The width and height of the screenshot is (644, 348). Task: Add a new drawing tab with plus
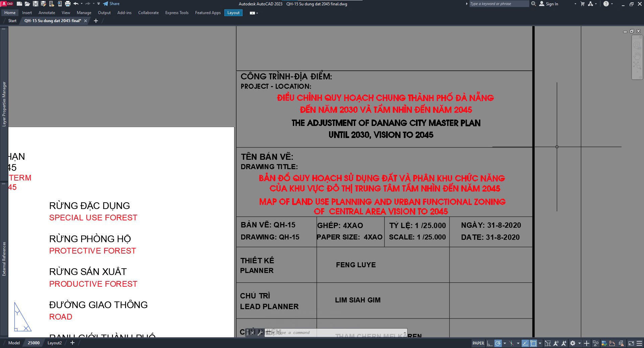(96, 21)
